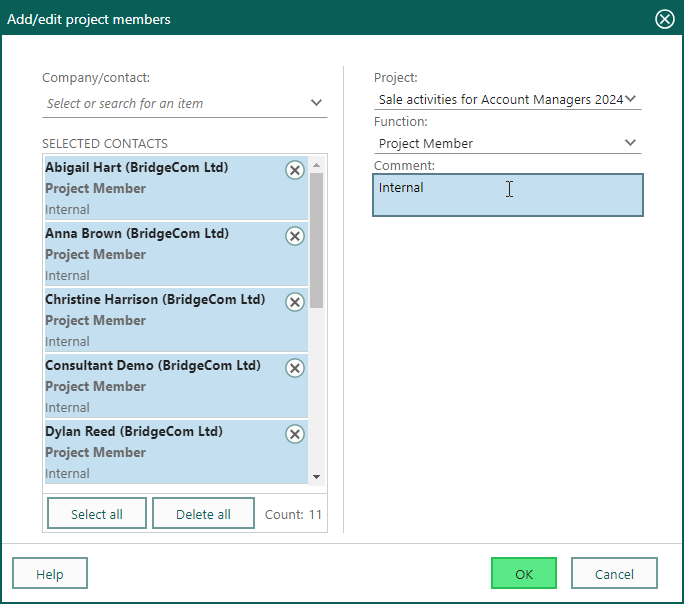The height and width of the screenshot is (604, 684).
Task: Select the Dylan Reed (BridgeCom Ltd) name
Action: [134, 431]
